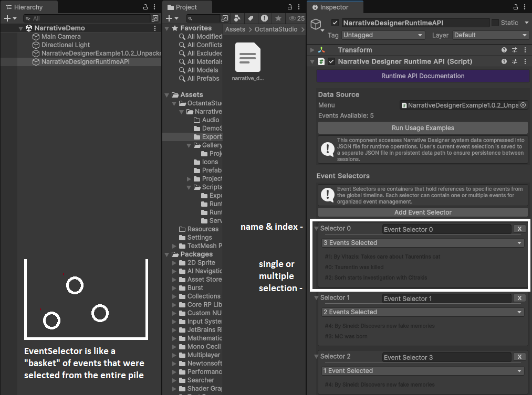The height and width of the screenshot is (395, 532).
Task: Open the script component preset settings icon
Action: [514, 61]
